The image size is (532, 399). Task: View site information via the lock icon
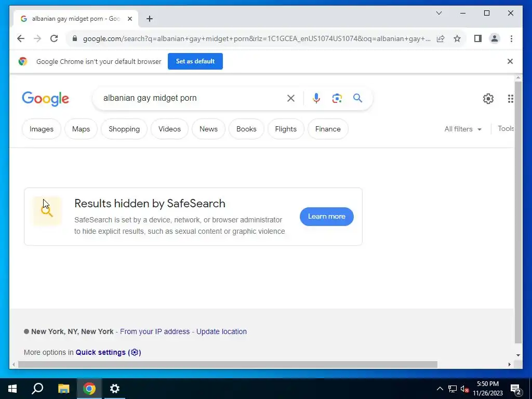(75, 38)
